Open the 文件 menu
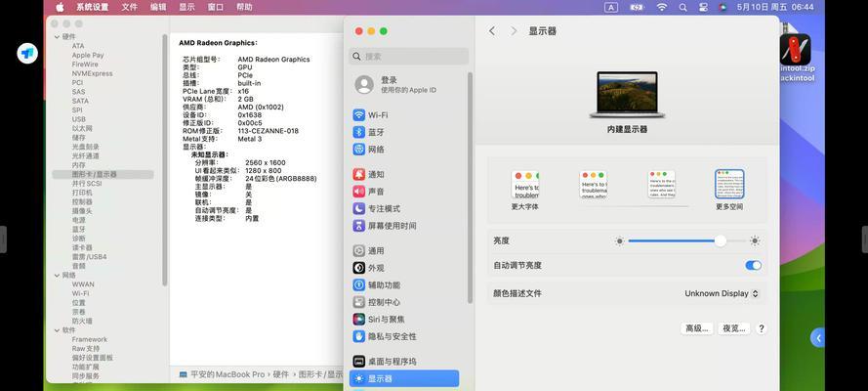 click(130, 7)
